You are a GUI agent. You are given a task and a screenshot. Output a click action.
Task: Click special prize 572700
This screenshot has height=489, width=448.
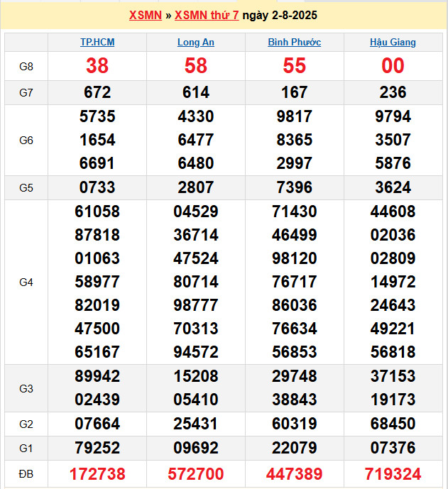point(196,474)
